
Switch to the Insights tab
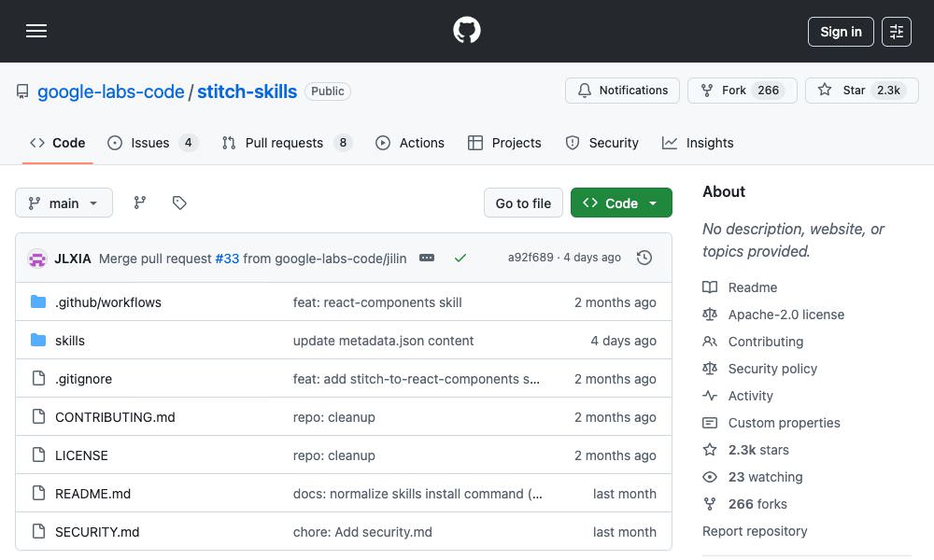[x=698, y=143]
